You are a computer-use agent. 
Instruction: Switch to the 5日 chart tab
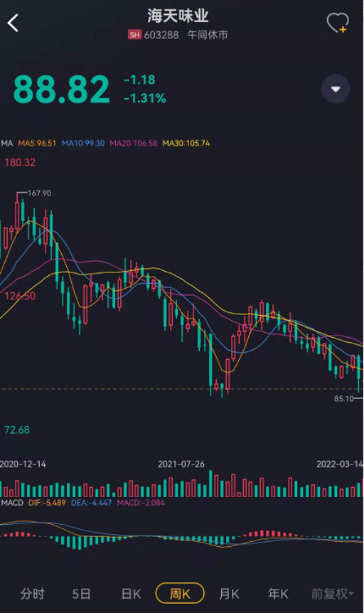point(81,594)
